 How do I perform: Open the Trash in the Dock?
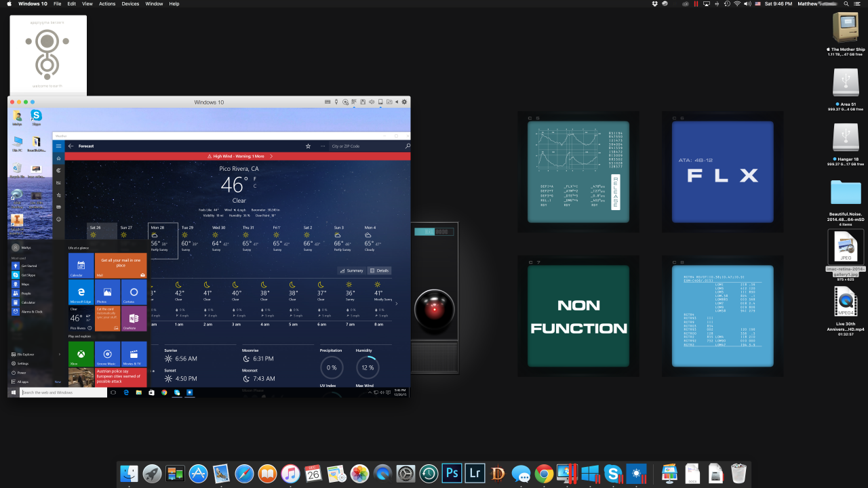(x=738, y=472)
